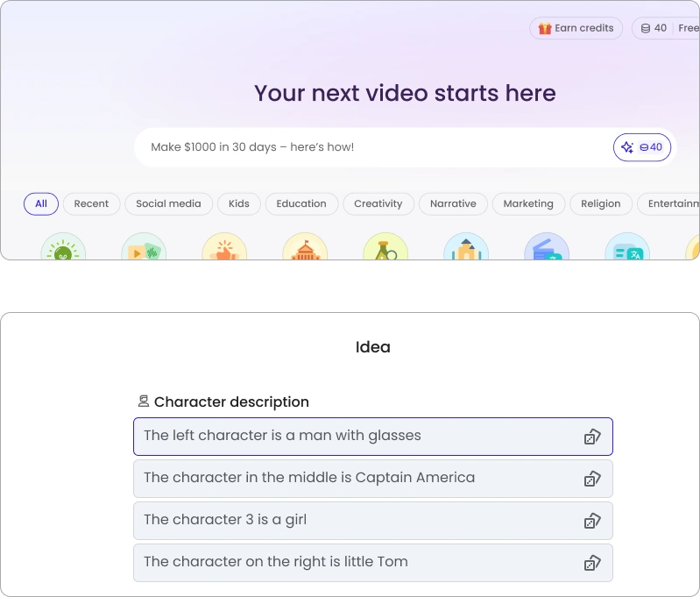
Task: Select the orange government building template icon
Action: (305, 246)
